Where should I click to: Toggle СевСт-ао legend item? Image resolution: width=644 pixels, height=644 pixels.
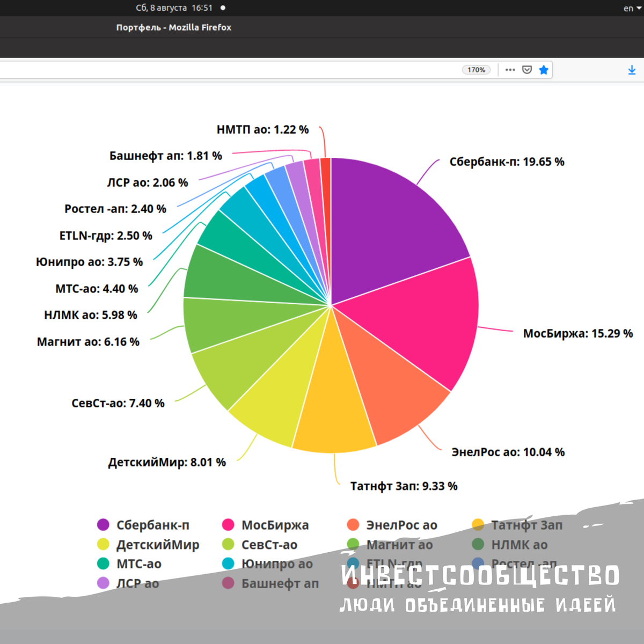coord(260,545)
